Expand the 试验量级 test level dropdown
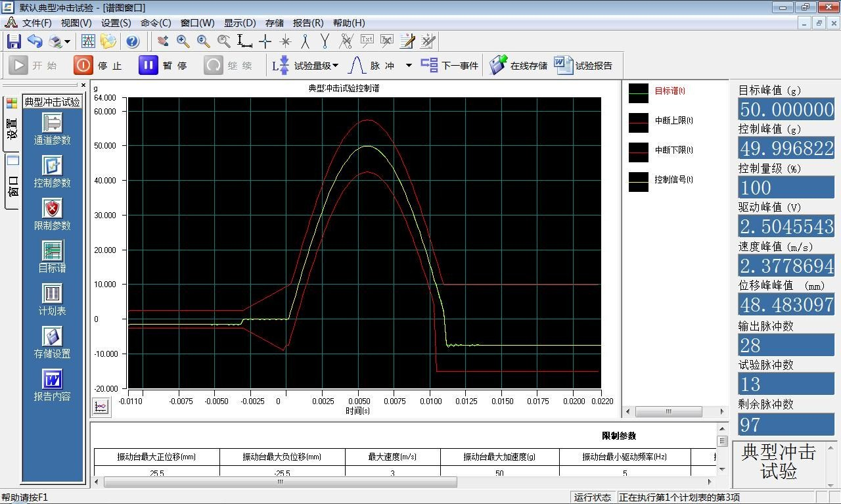Screen dimensions: 841x504 point(335,66)
